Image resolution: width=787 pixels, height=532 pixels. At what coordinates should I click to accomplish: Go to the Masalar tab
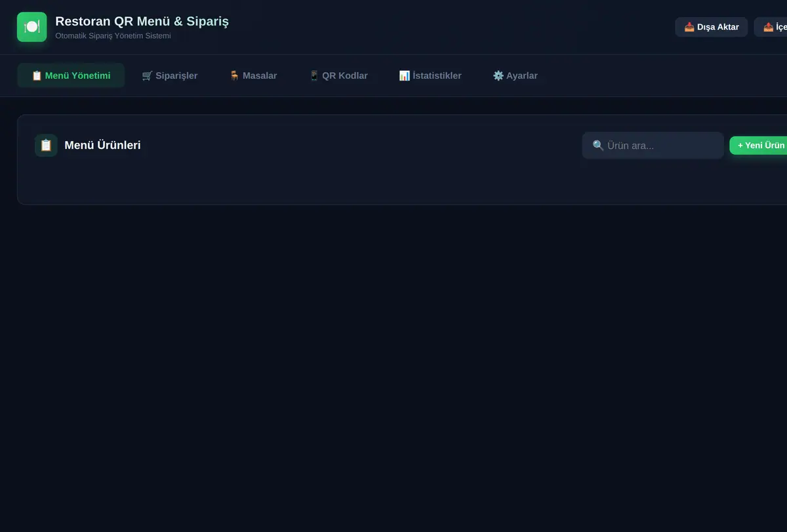pos(253,75)
